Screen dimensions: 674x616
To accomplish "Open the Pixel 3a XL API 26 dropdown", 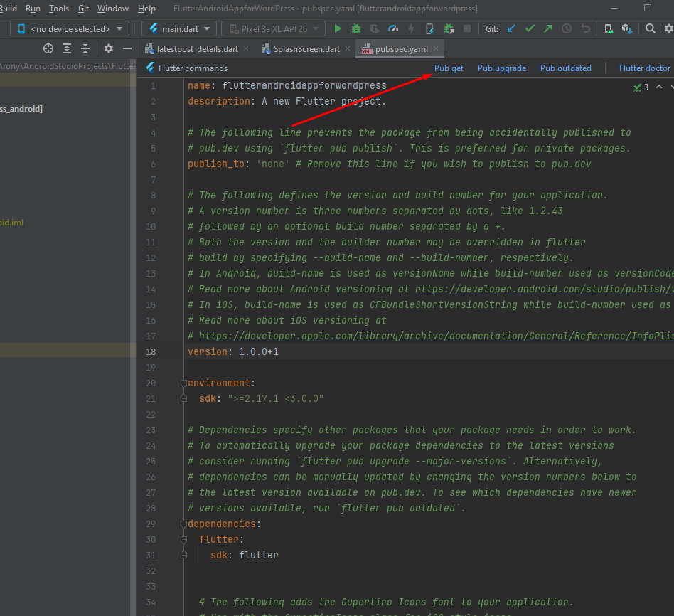I will click(x=275, y=29).
